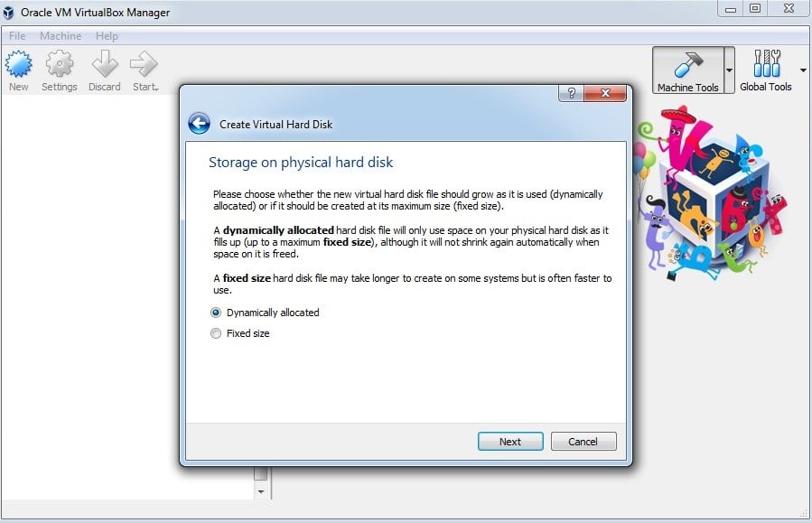Click the VirtualBox logo in the title bar
This screenshot has height=523, width=812.
point(8,13)
